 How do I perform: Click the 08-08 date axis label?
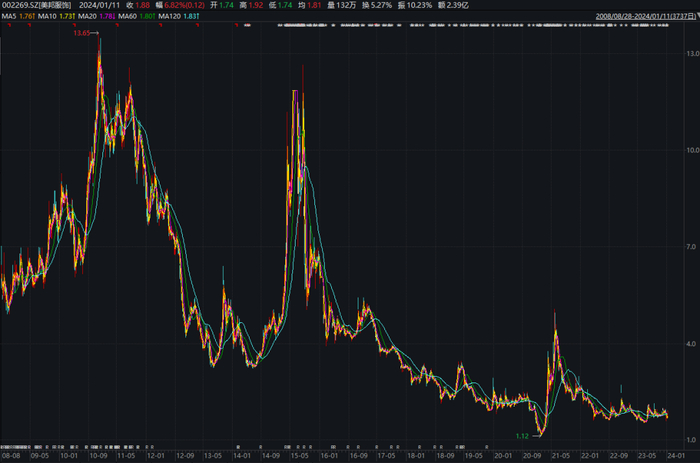[11, 456]
